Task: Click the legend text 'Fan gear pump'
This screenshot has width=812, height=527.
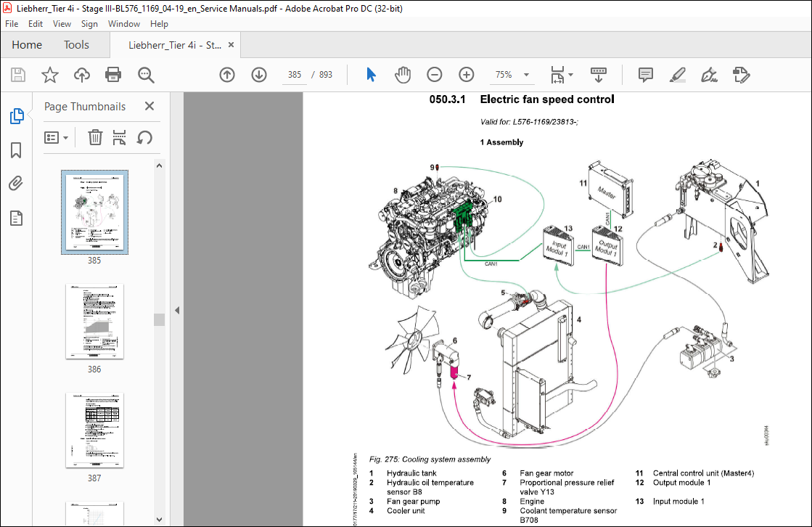Action: 413,502
